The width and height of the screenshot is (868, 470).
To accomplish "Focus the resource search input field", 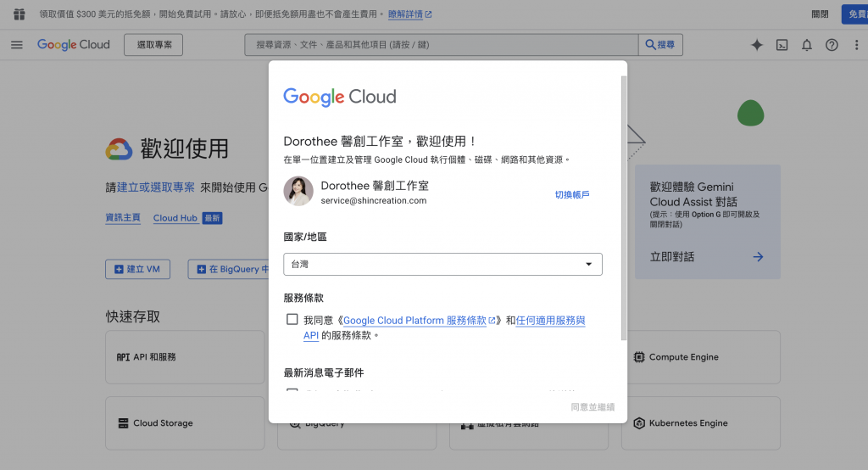I will [441, 45].
